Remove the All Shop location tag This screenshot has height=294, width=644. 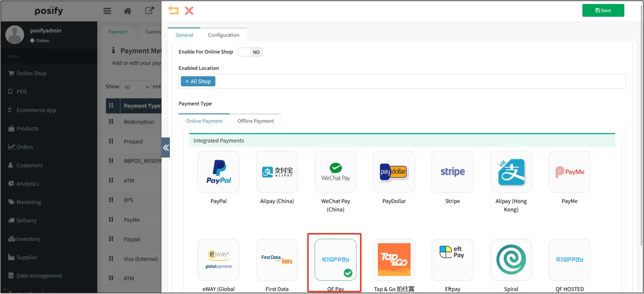[x=187, y=81]
